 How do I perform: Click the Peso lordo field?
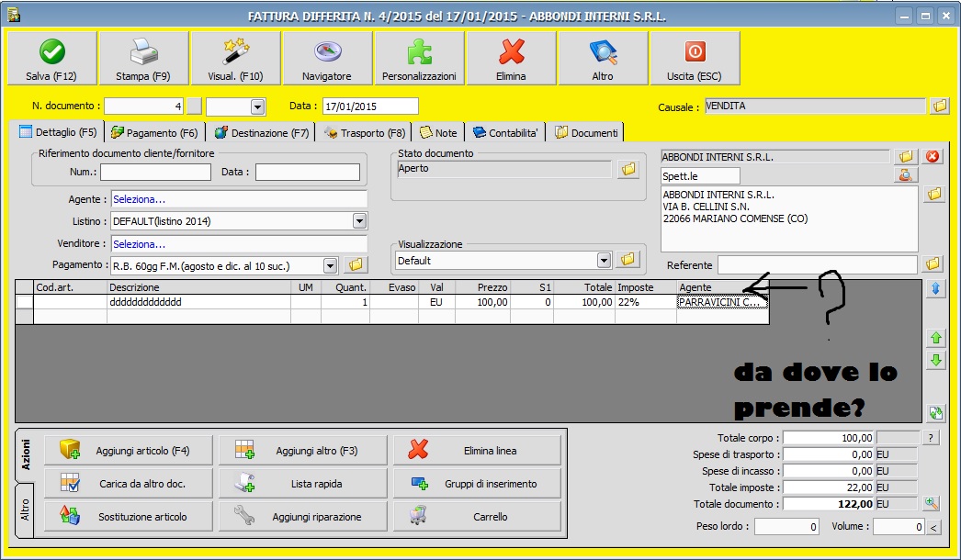(x=786, y=526)
